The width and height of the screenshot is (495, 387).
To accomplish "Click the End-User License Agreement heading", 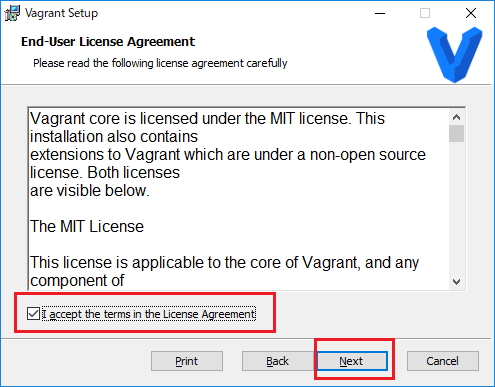I will [108, 42].
